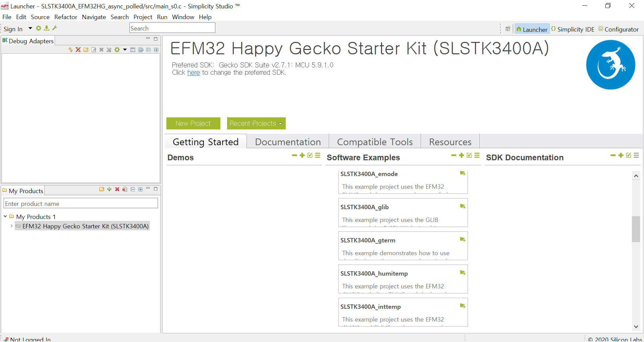644x342 pixels.
Task: Select the Launcher perspective button
Action: [x=532, y=29]
